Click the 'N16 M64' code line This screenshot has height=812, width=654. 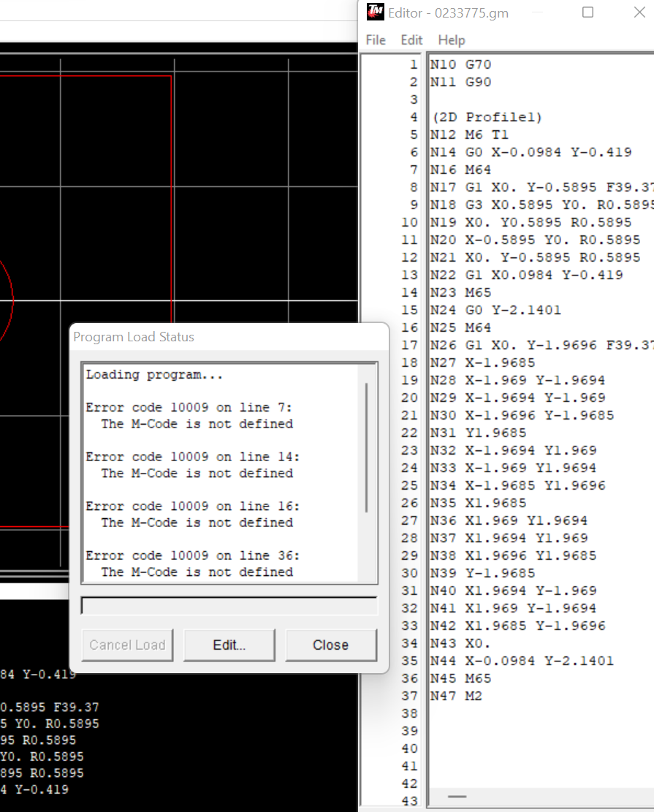coord(461,170)
